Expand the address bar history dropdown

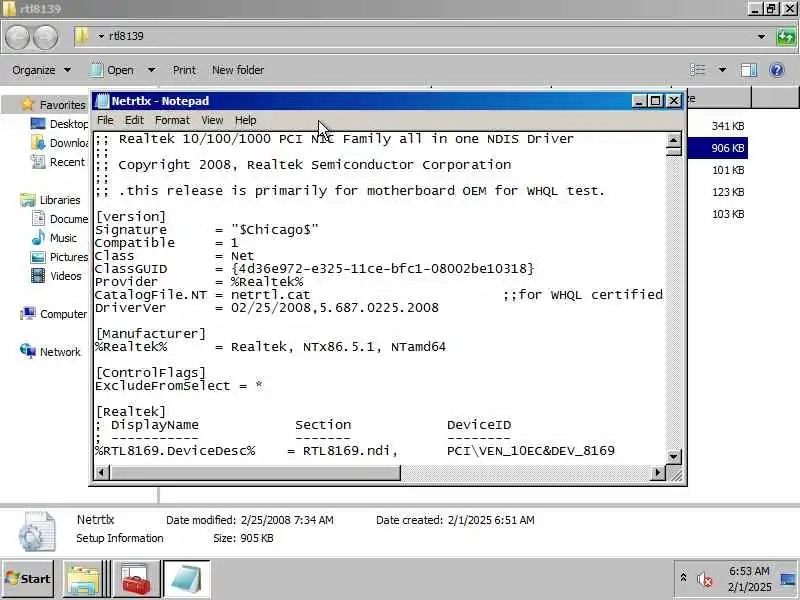(x=762, y=37)
